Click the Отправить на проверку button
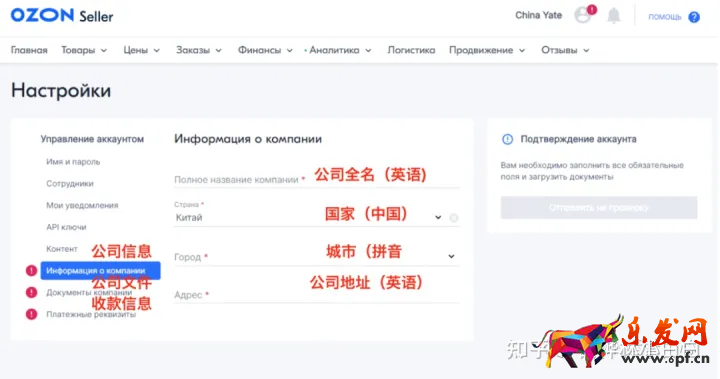This screenshot has width=720, height=379. pos(599,208)
